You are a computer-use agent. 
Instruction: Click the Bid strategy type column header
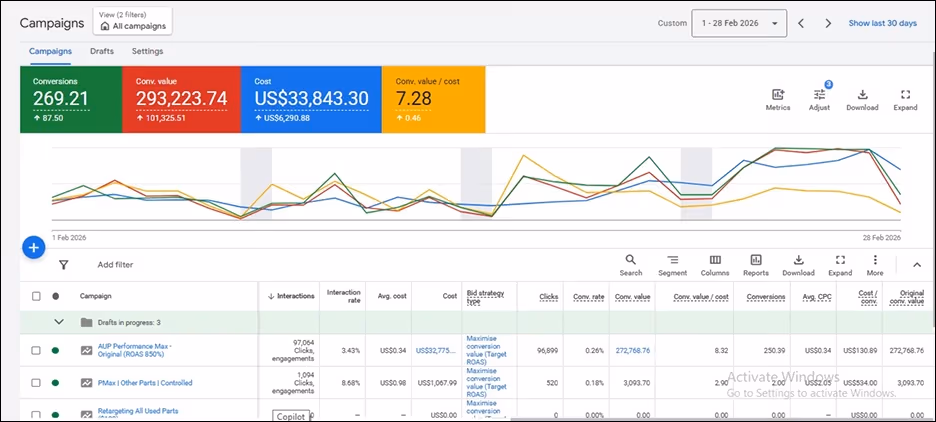[485, 296]
